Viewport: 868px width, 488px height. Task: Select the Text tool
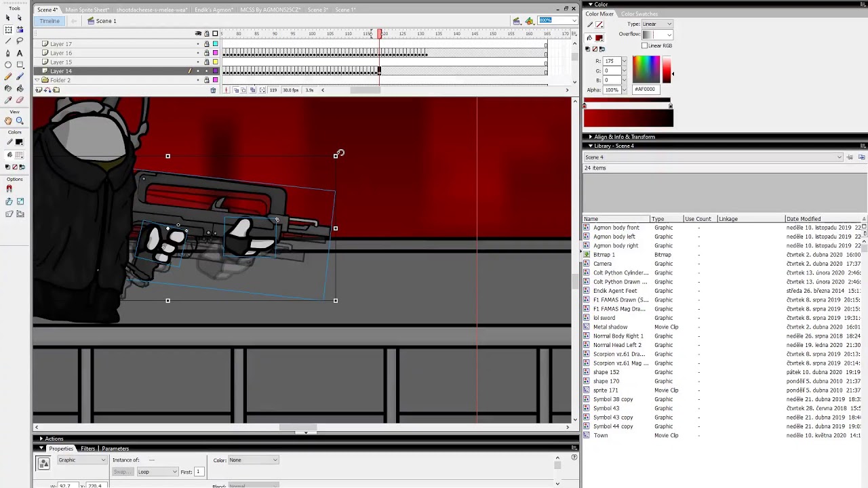tap(20, 53)
